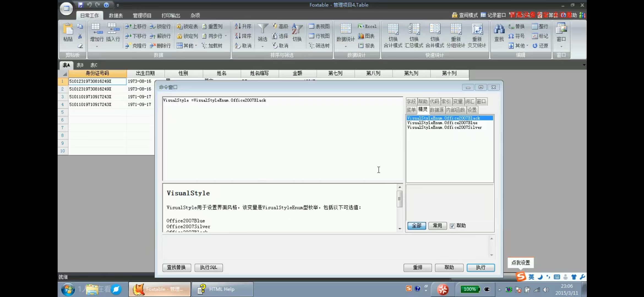Expand the 其他 dropdown in edit group
Viewport: 644px width, 297px height.
(x=527, y=46)
